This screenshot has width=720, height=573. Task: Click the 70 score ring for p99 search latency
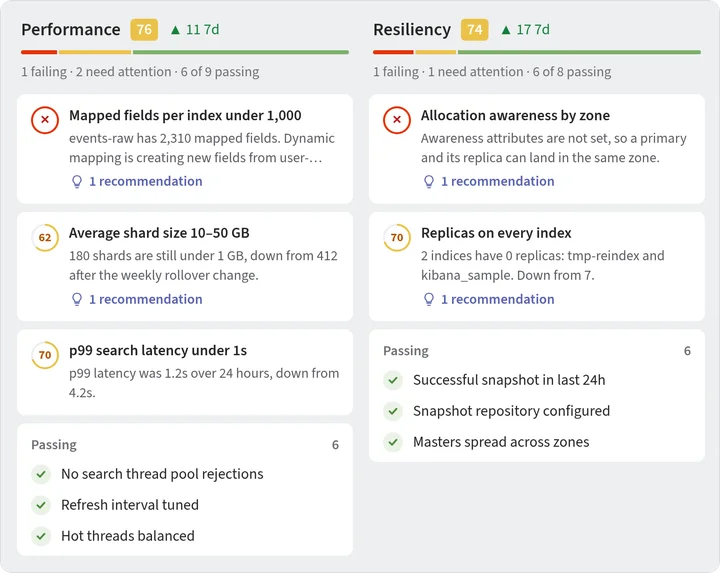tap(45, 355)
